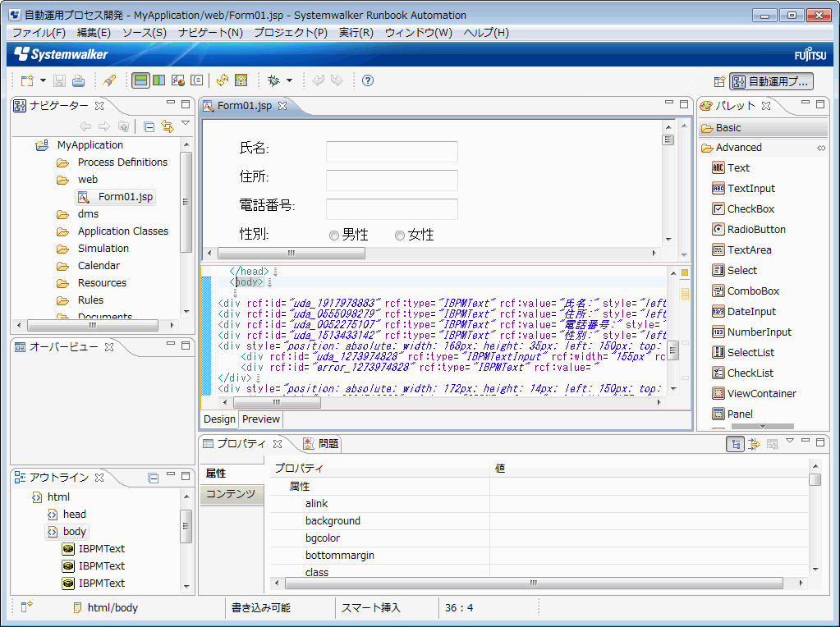Click the Undo arrow toolbar icon
Image resolution: width=840 pixels, height=627 pixels.
(319, 81)
